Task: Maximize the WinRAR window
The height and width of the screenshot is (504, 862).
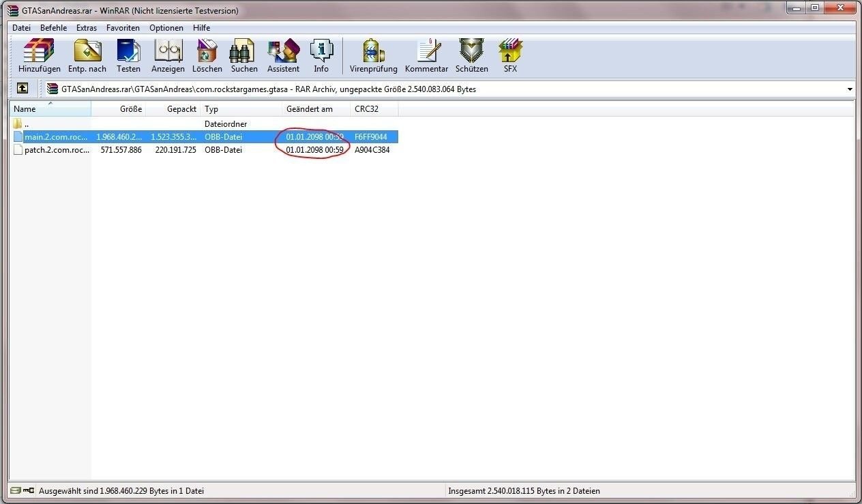Action: (815, 8)
